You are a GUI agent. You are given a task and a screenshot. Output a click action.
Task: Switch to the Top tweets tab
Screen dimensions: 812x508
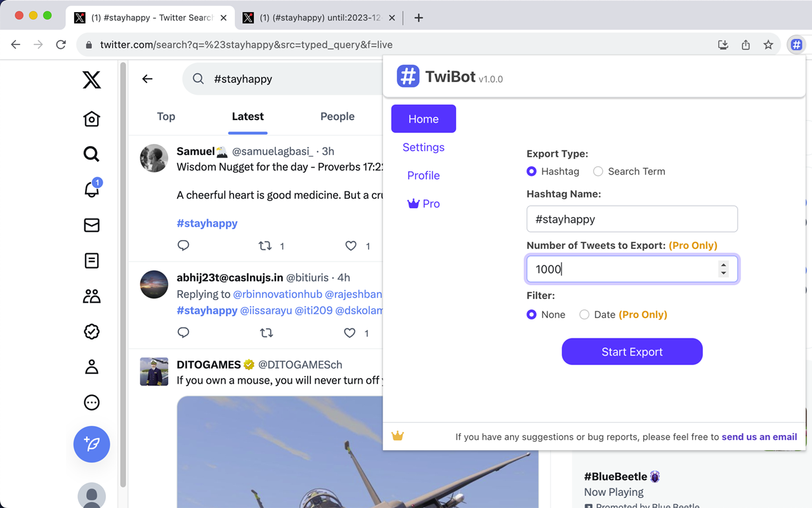click(x=166, y=116)
